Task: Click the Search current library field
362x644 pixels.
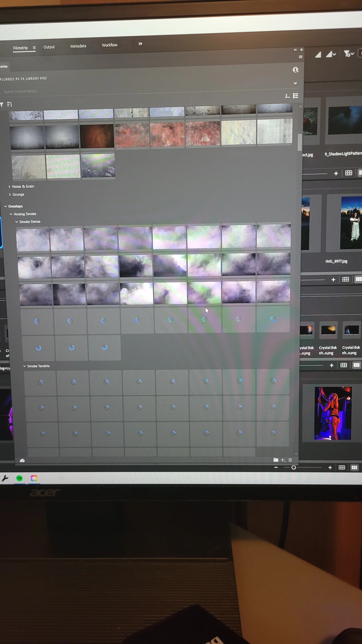Action: 20,92
